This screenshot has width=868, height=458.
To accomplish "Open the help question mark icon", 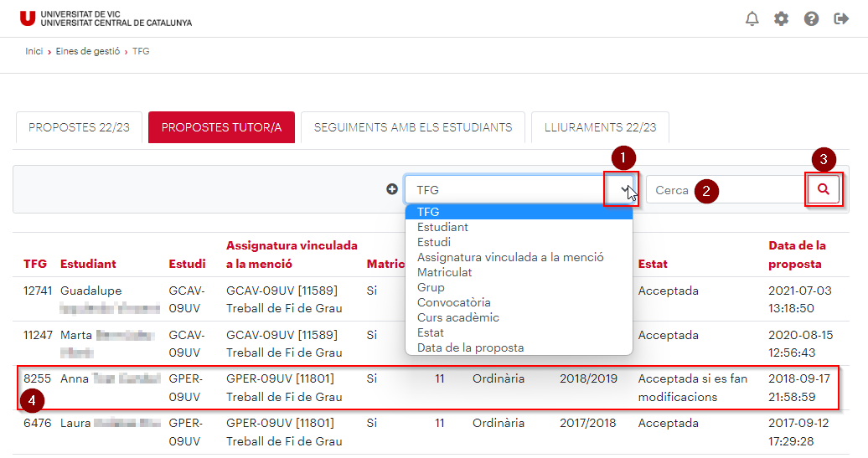I will pos(812,18).
